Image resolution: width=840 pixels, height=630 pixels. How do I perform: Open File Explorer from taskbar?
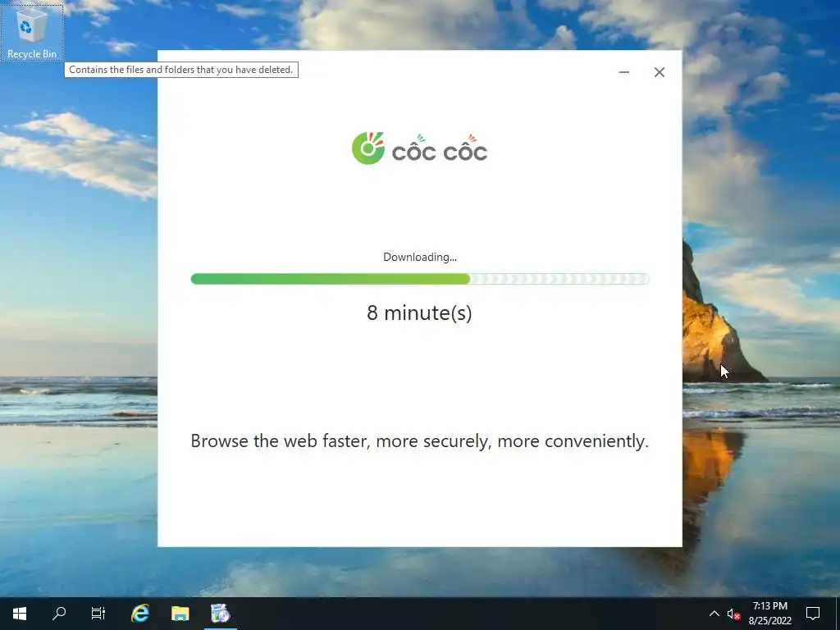(180, 614)
